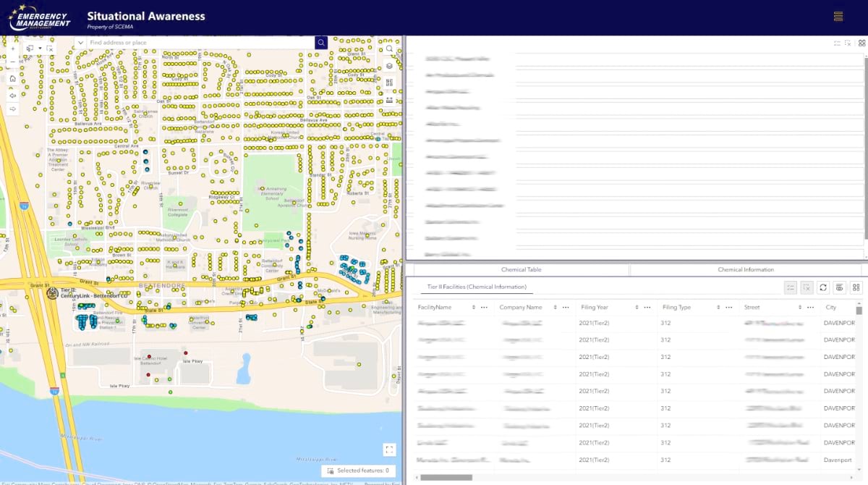Sort by the Filing Year column
868x485 pixels.
(637, 307)
